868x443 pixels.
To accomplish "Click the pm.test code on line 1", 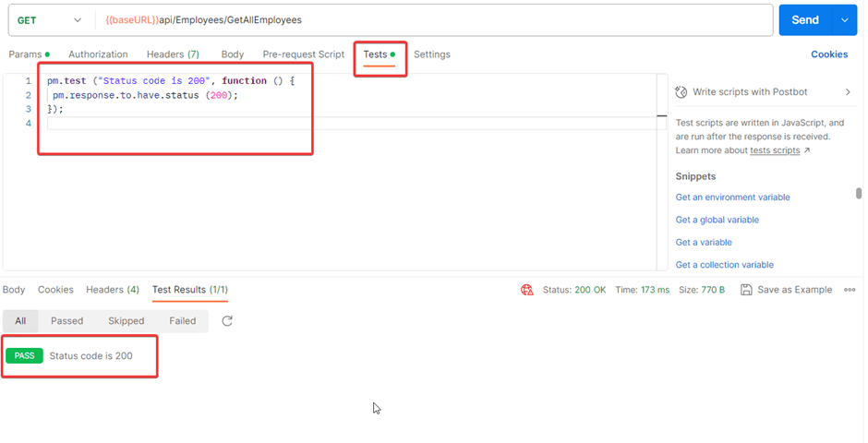I will tap(171, 80).
